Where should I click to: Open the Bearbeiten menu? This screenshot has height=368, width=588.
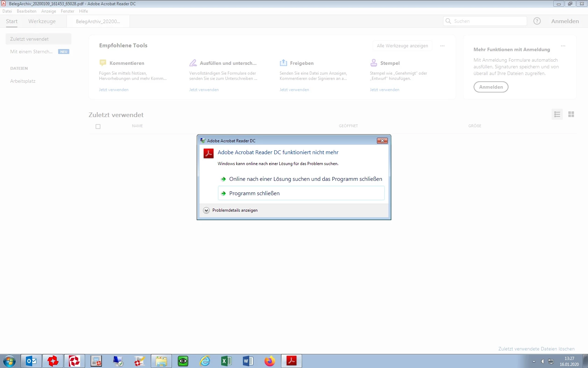coord(27,11)
